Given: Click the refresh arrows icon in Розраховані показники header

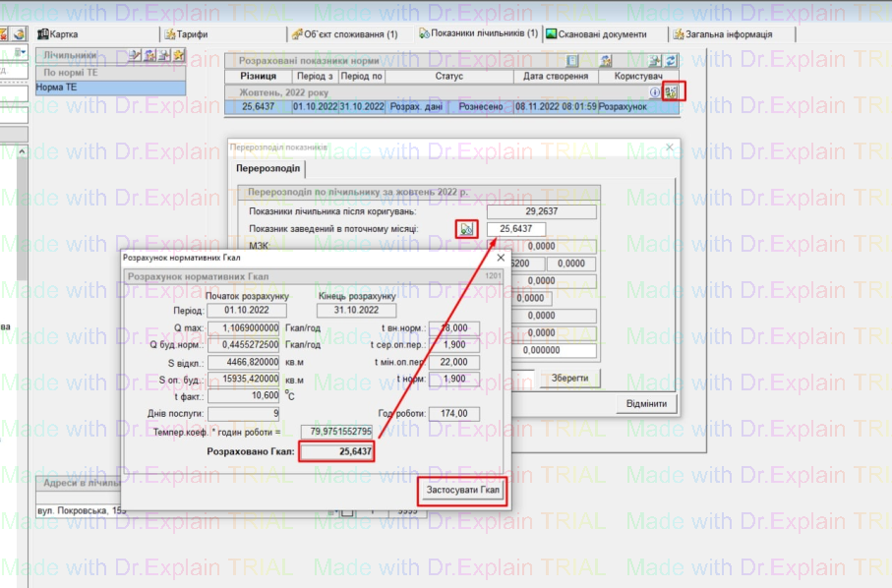Looking at the screenshot, I should pos(671,61).
